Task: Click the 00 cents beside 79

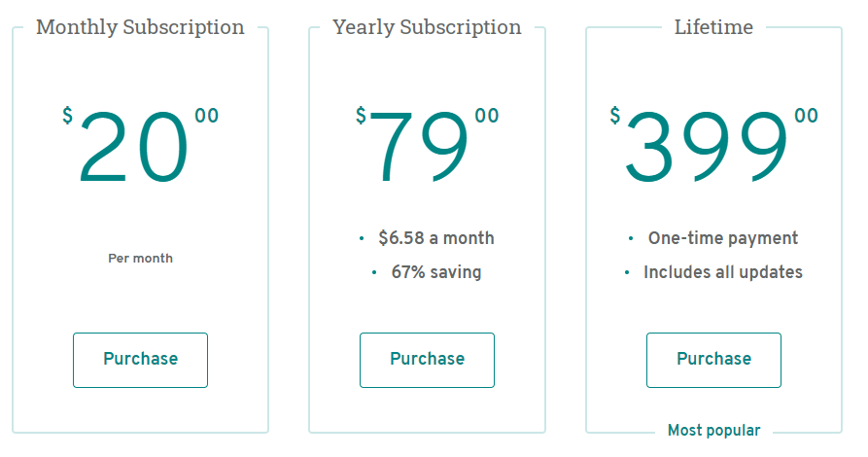Action: click(x=487, y=116)
